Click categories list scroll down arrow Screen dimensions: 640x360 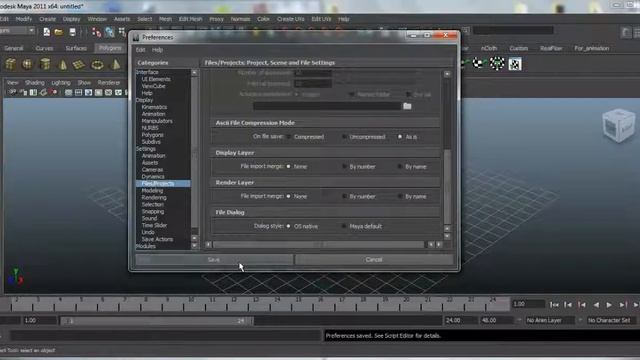pyautogui.click(x=194, y=246)
